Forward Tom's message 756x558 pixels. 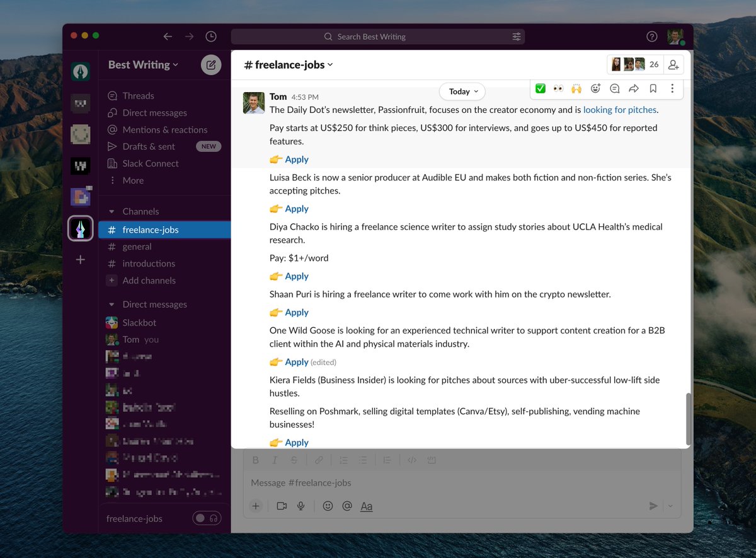(634, 89)
